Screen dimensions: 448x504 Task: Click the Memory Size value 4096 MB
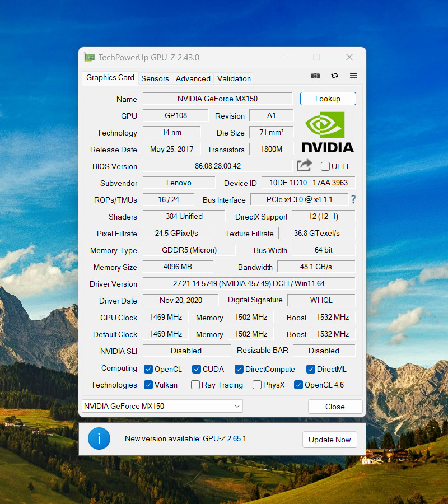[x=178, y=267]
